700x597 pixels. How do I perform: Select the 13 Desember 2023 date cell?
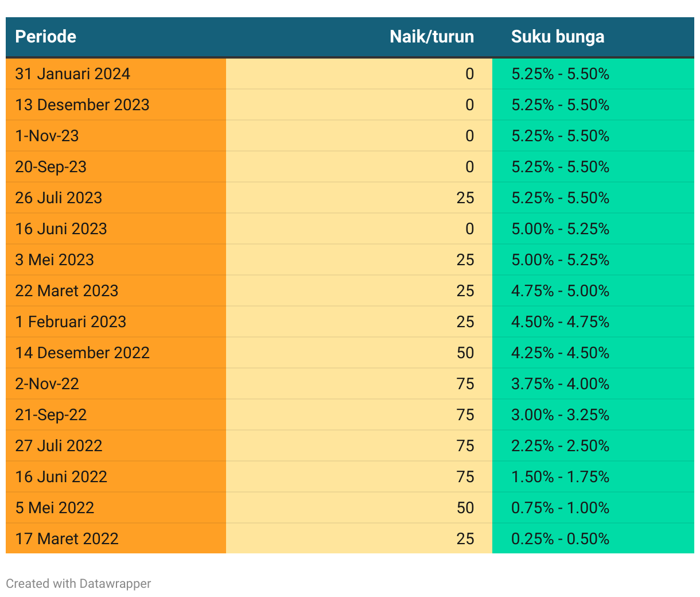82,105
